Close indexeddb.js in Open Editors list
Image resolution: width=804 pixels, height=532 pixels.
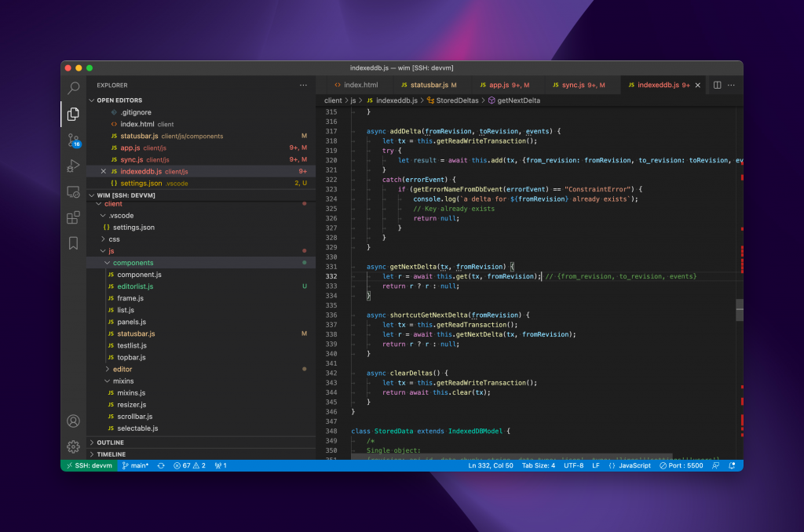pyautogui.click(x=103, y=171)
